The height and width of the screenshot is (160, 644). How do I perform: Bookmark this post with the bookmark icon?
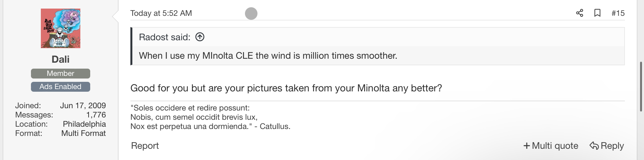(x=597, y=13)
